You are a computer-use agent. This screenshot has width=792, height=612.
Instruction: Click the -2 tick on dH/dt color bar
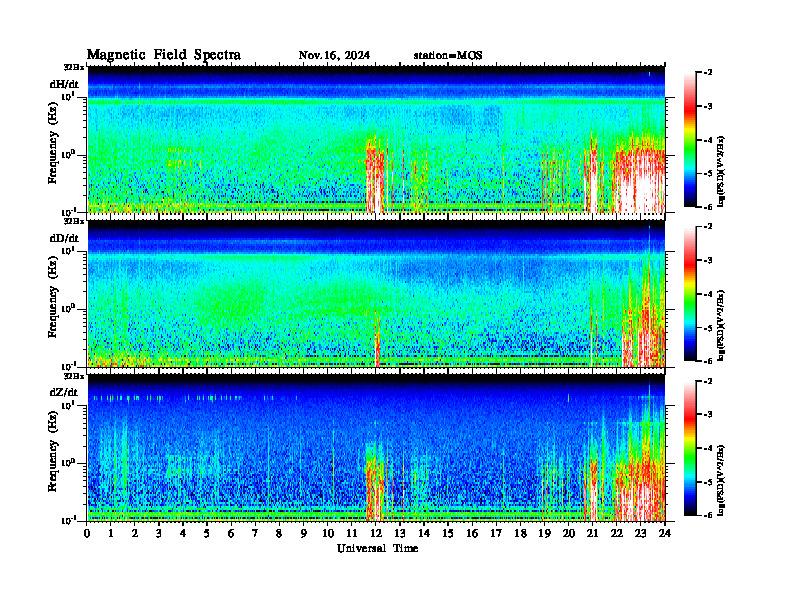[x=707, y=73]
